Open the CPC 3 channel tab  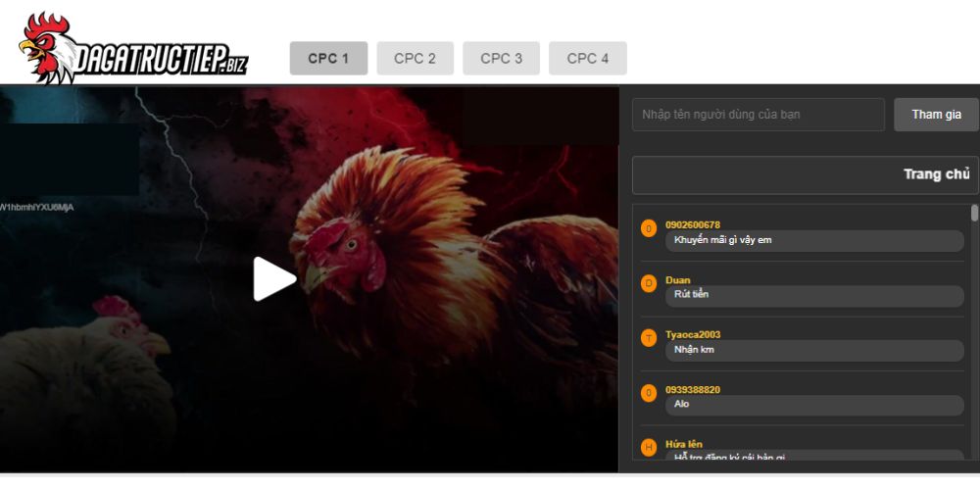(x=501, y=58)
